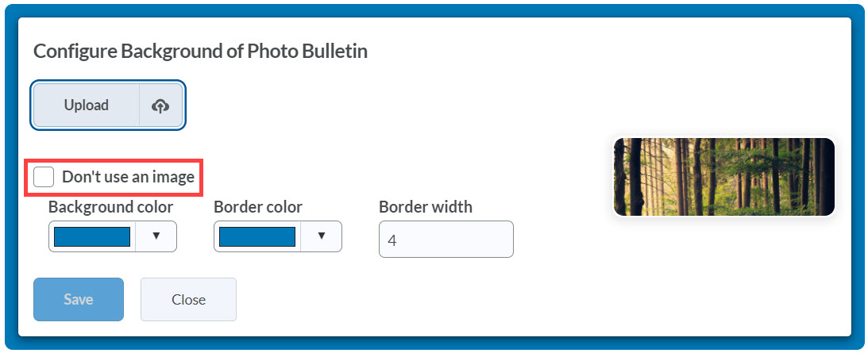The height and width of the screenshot is (353, 868).
Task: Open the Border color dropdown arrow
Action: pyautogui.click(x=321, y=236)
